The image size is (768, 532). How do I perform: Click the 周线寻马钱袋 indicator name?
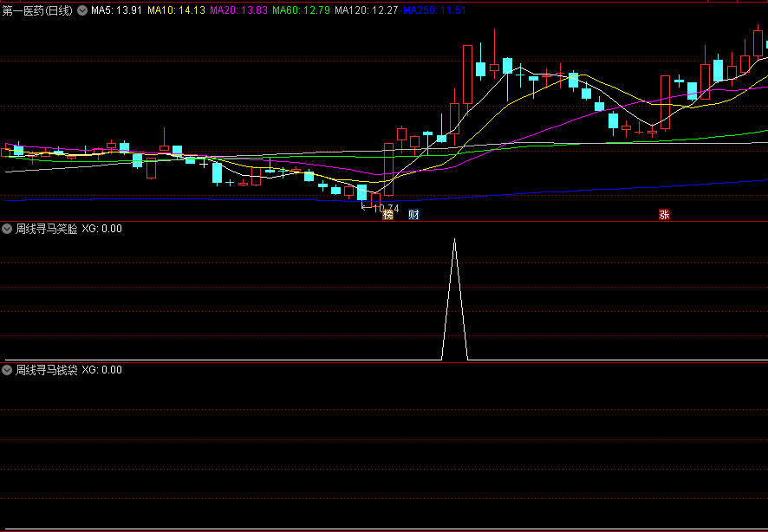tap(47, 370)
